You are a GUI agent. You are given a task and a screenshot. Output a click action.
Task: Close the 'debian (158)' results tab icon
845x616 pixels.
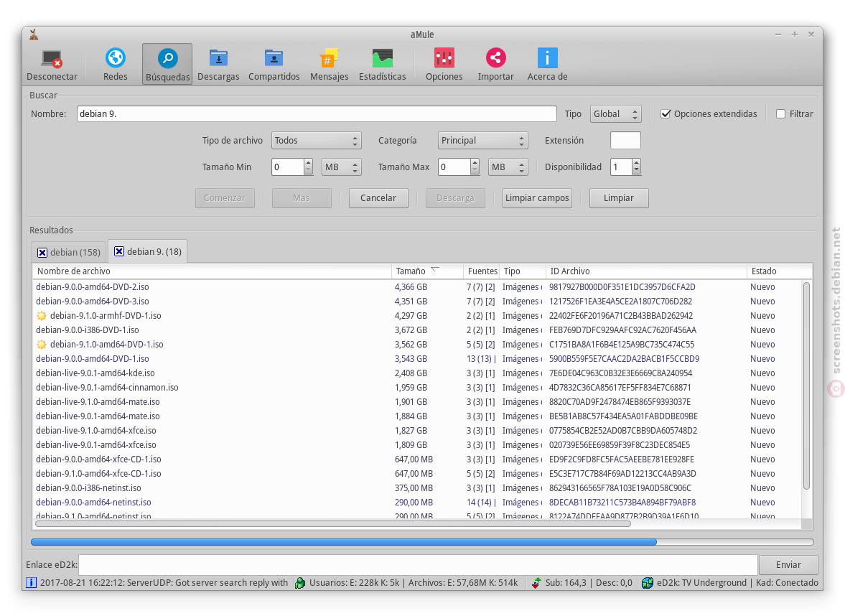42,252
